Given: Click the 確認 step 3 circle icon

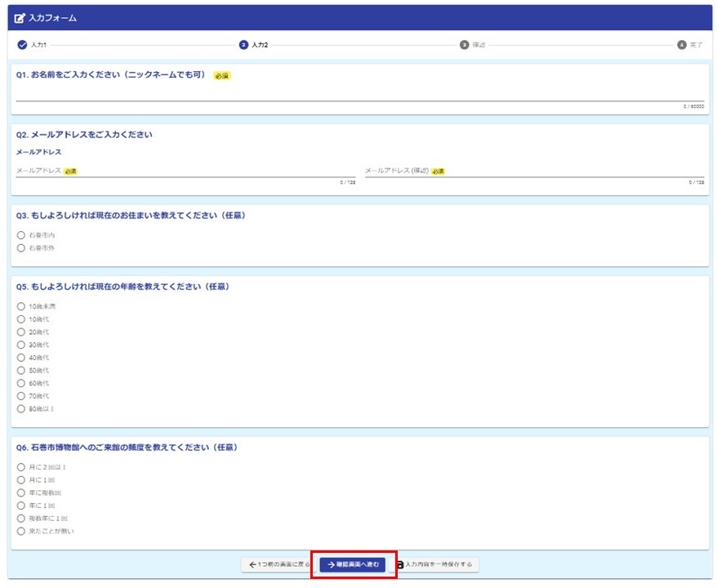Looking at the screenshot, I should click(x=465, y=45).
